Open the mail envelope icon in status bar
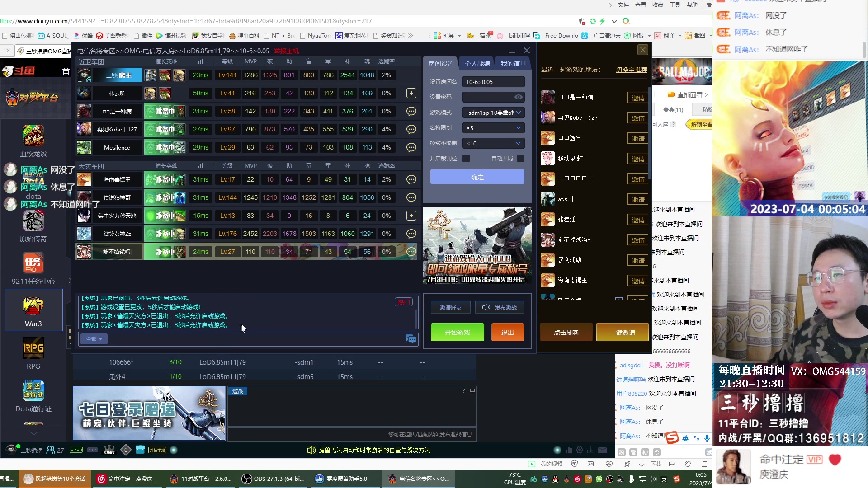This screenshot has width=868, height=488. (603, 450)
